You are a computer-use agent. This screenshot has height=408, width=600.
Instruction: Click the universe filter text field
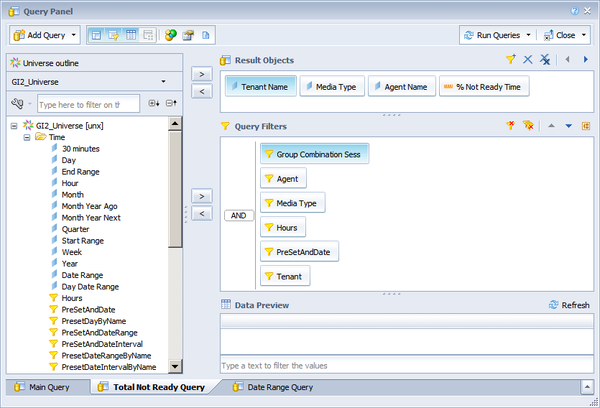coord(86,103)
